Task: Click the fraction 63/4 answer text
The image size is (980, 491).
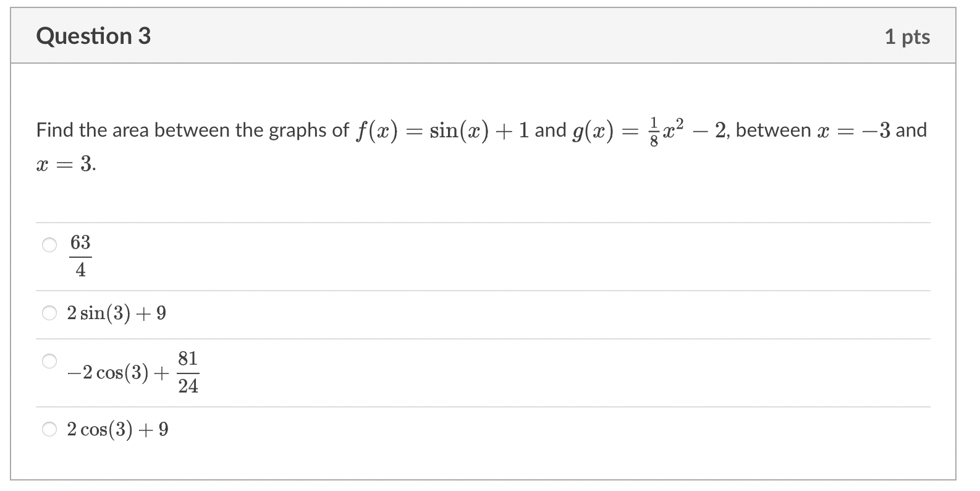Action: pos(80,255)
